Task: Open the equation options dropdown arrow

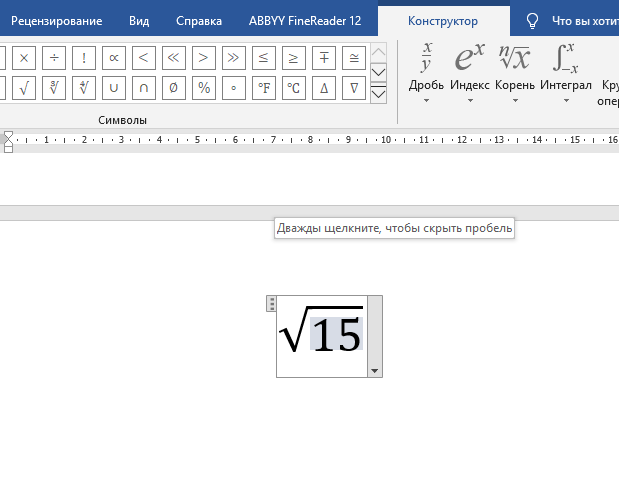Action: click(x=375, y=370)
